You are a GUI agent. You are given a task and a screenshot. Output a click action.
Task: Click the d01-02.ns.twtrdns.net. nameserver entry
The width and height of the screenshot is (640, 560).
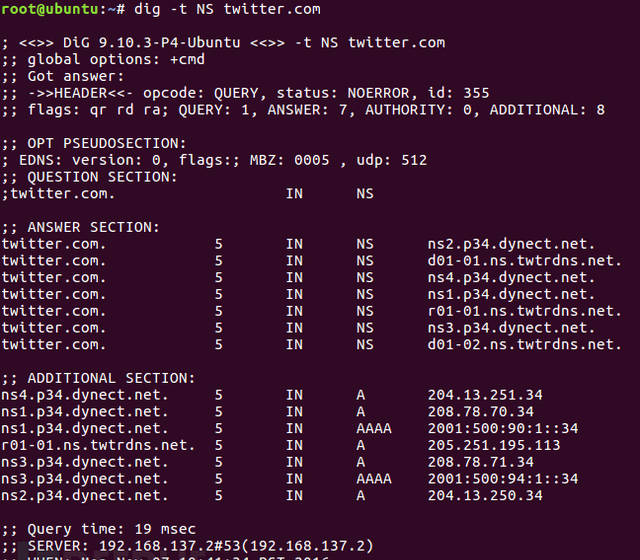(524, 344)
